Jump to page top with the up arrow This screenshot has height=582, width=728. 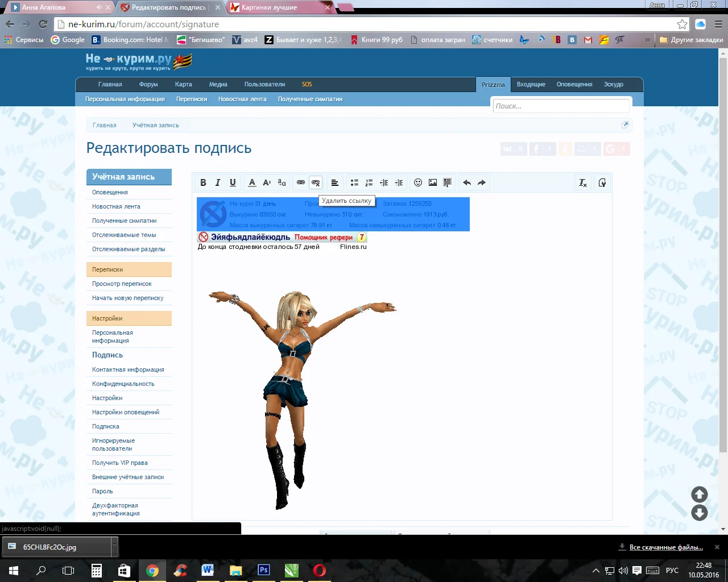[699, 494]
